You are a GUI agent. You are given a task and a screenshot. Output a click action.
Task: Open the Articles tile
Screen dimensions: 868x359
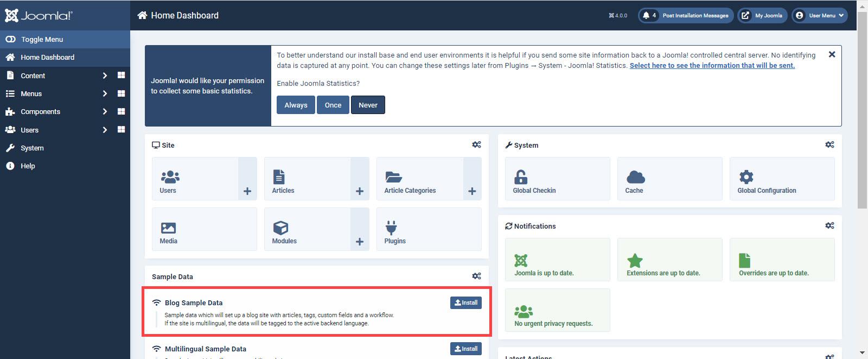point(308,179)
